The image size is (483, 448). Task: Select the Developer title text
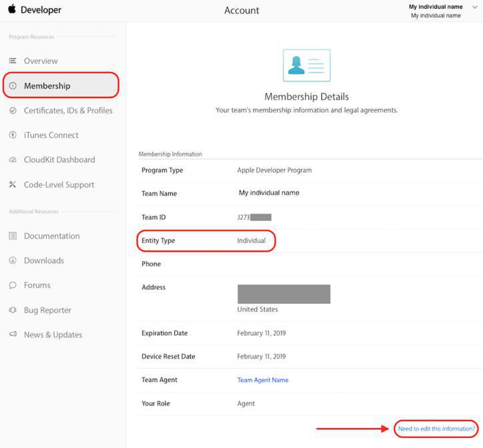(41, 10)
